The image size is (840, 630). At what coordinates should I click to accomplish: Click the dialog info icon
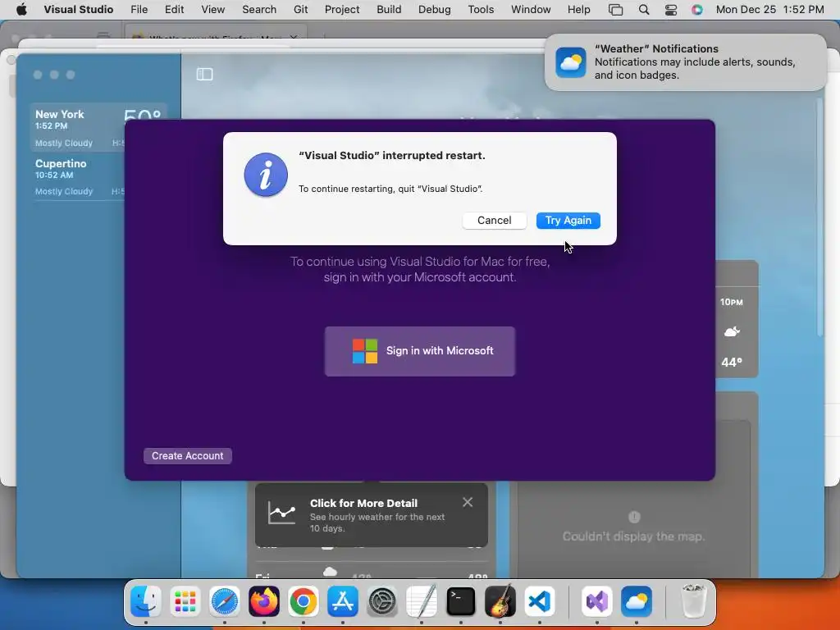click(266, 175)
